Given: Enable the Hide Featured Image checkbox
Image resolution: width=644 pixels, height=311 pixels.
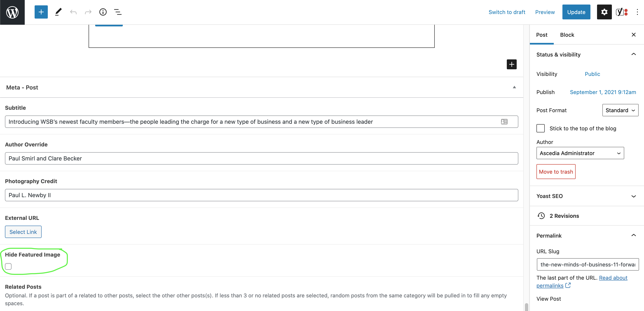Looking at the screenshot, I should 8,266.
